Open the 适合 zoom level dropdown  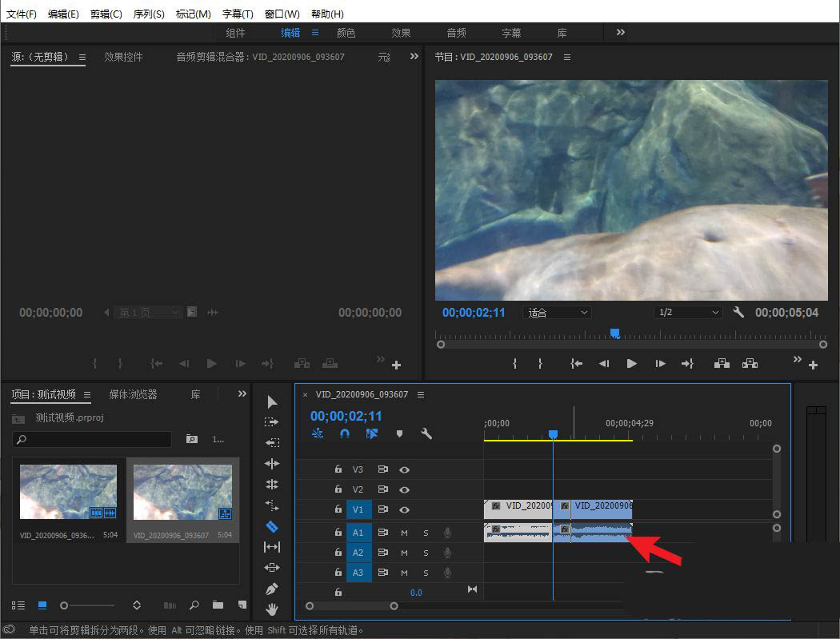(x=557, y=313)
